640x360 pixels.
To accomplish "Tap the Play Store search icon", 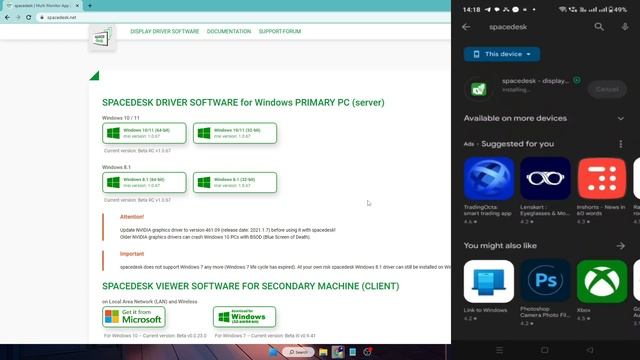I will tap(599, 27).
